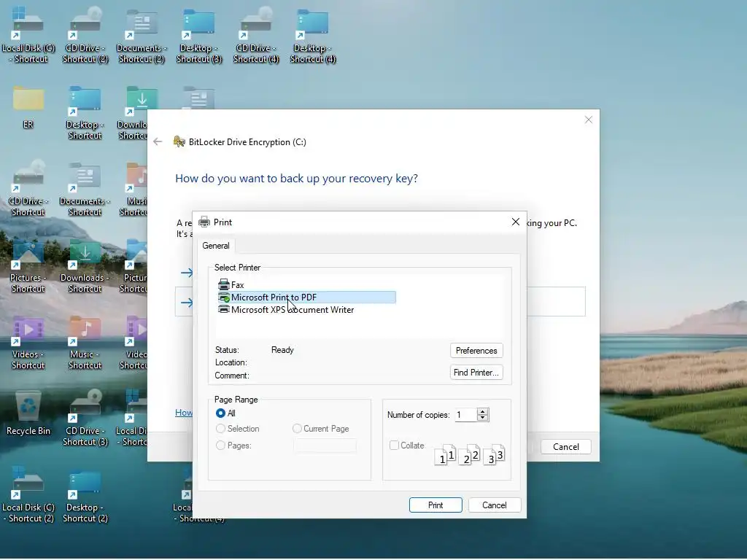Select the Downloads - Shortcut desktop icon
The image size is (747, 560).
pos(85,265)
